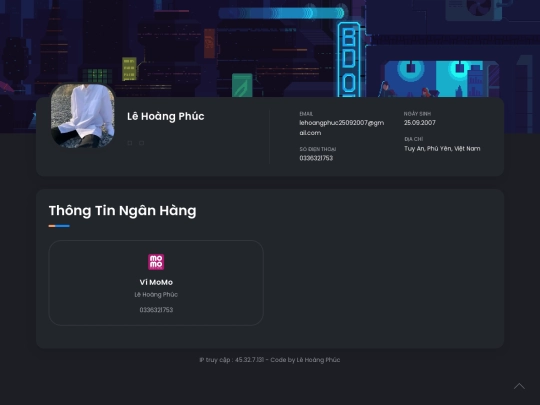Image resolution: width=540 pixels, height=405 pixels.
Task: Open the profile avatar photo
Action: click(83, 116)
